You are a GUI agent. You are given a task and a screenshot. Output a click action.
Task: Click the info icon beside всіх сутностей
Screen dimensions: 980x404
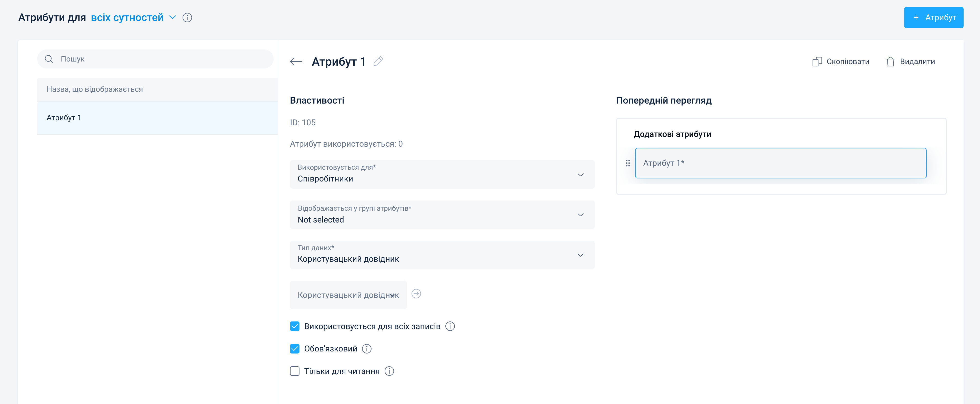pyautogui.click(x=187, y=17)
